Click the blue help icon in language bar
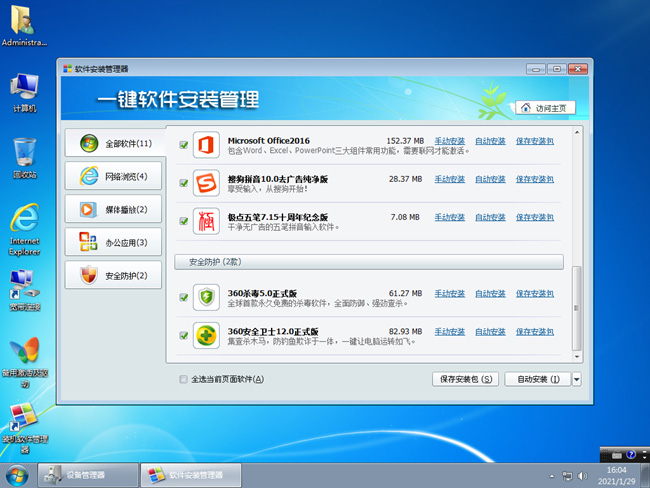Viewport: 650px width, 488px height. 631,454
